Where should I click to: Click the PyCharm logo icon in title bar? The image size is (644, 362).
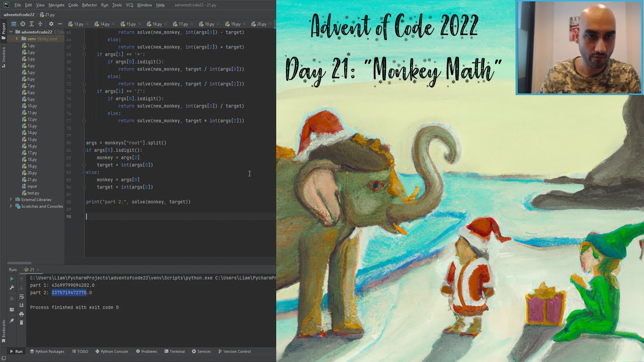click(x=6, y=5)
